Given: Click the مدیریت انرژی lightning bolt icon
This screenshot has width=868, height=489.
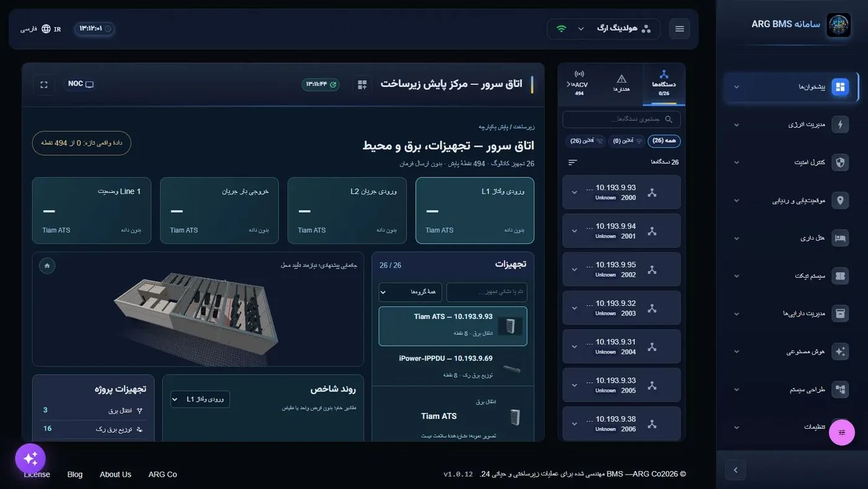Looking at the screenshot, I should [840, 125].
